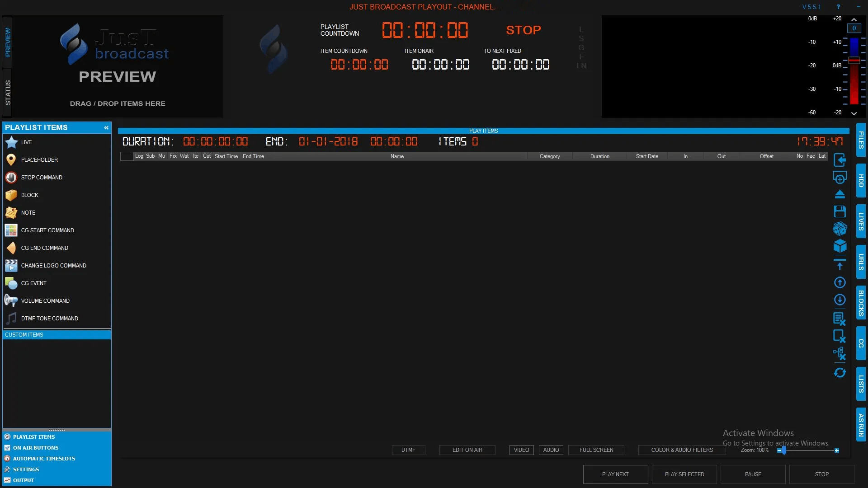868x488 pixels.
Task: Click the save playlist floppy icon
Action: pyautogui.click(x=840, y=211)
